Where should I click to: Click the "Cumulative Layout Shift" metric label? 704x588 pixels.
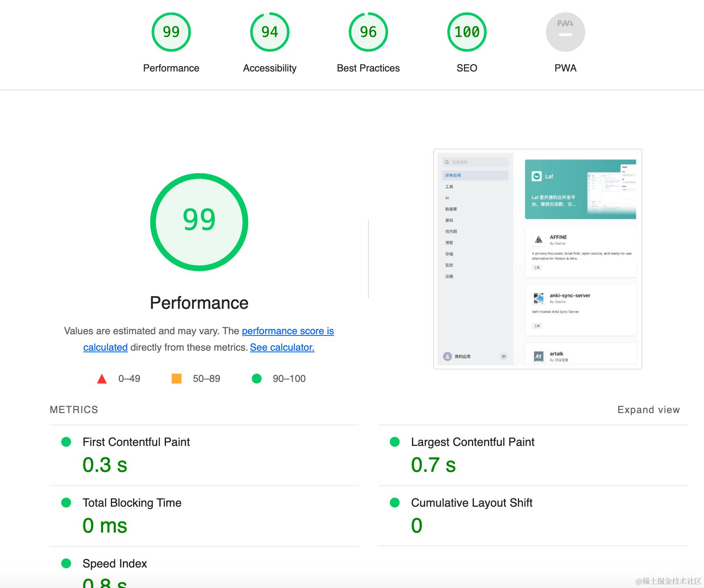coord(472,503)
